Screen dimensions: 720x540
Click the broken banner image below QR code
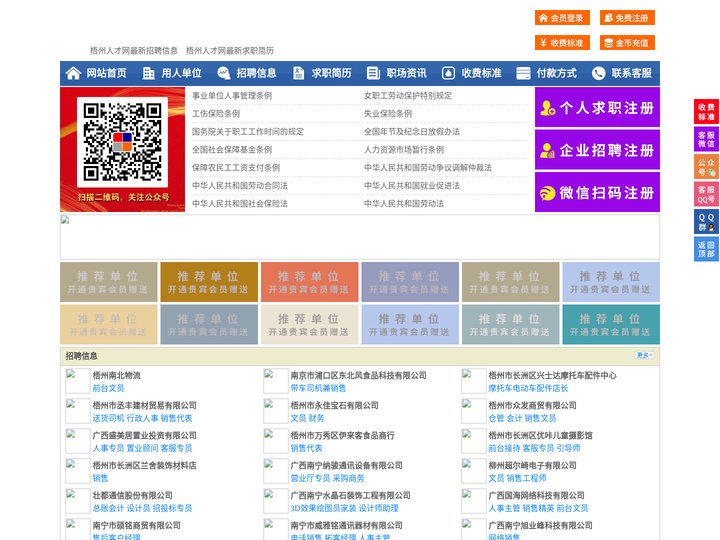pos(360,237)
